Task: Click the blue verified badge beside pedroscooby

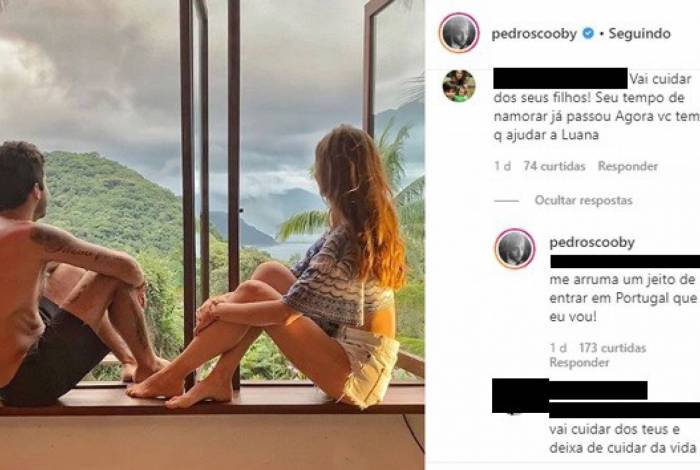Action: point(586,34)
